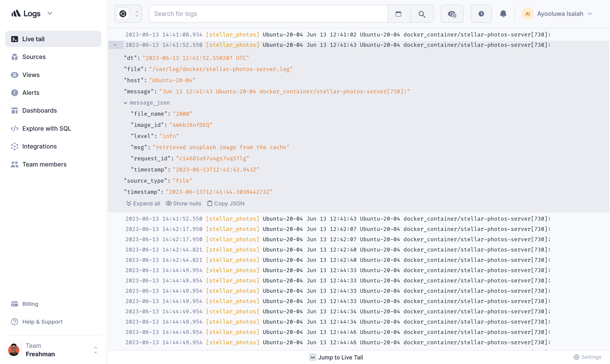Go to Integrations section
The height and width of the screenshot is (364, 610).
[x=39, y=146]
